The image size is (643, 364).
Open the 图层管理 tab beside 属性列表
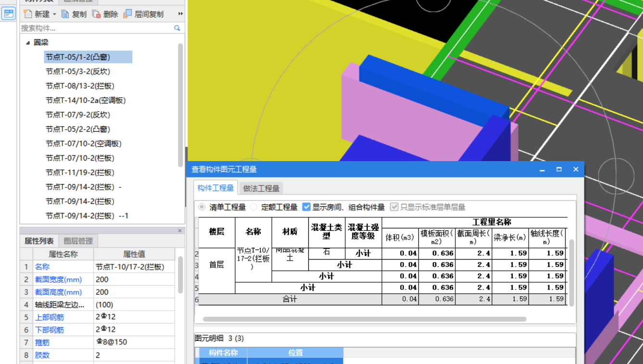78,241
